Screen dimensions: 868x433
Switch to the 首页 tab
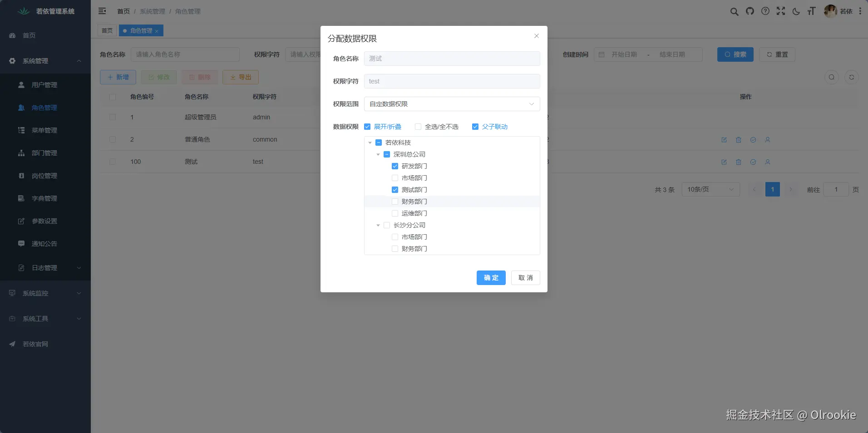106,30
